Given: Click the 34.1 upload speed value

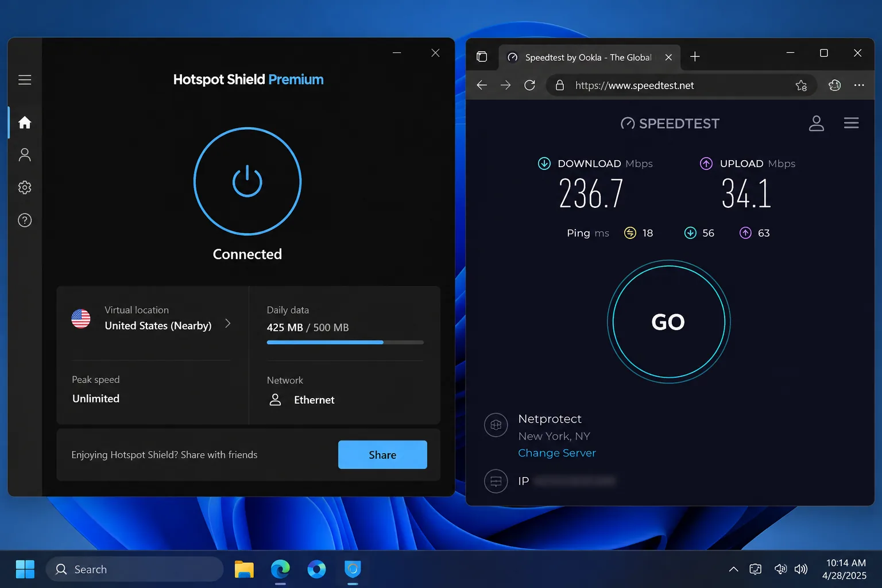Looking at the screenshot, I should point(746,194).
